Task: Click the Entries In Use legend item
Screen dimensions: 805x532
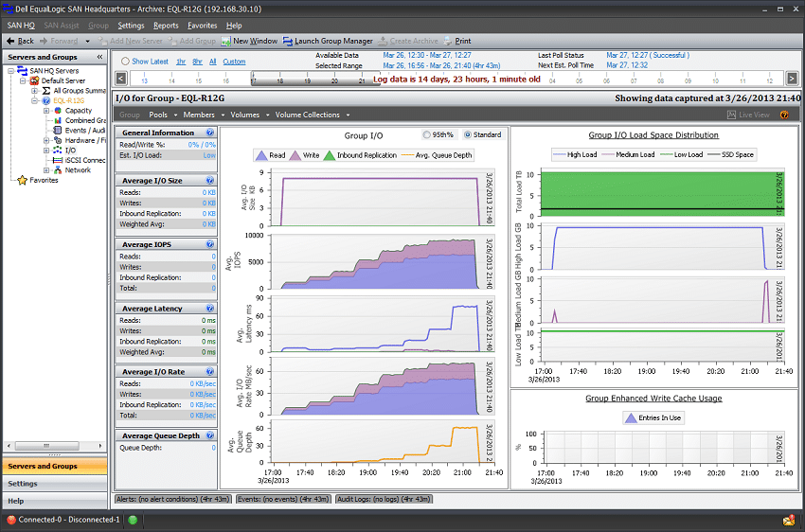Action: [x=653, y=417]
